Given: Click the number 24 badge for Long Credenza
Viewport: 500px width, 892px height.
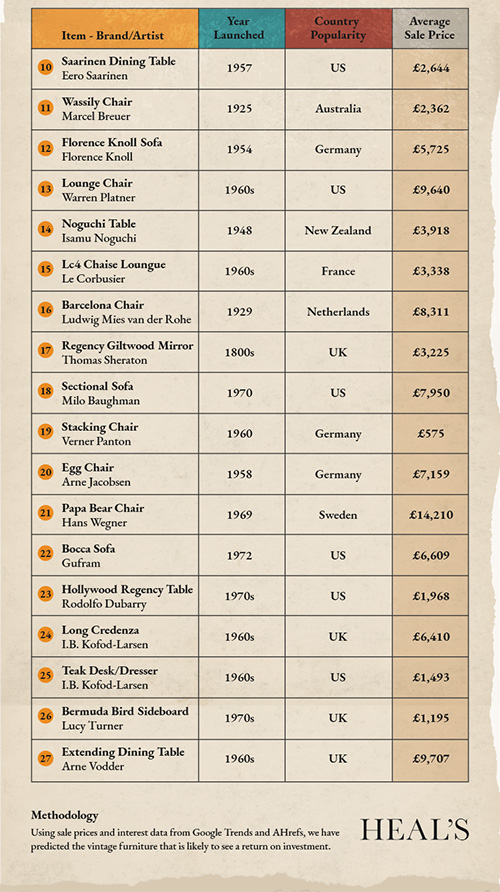Looking at the screenshot, I should coord(46,636).
